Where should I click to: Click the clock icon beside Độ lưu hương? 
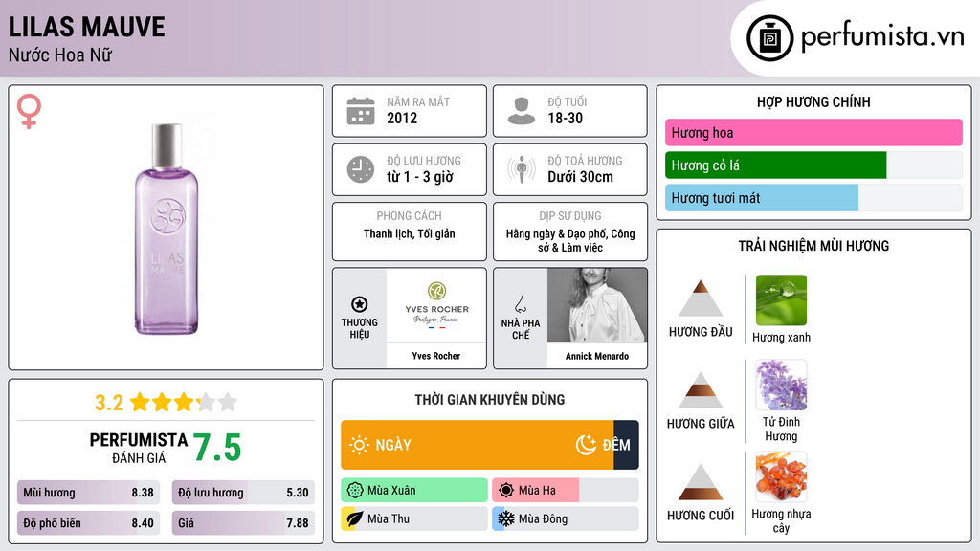[361, 169]
